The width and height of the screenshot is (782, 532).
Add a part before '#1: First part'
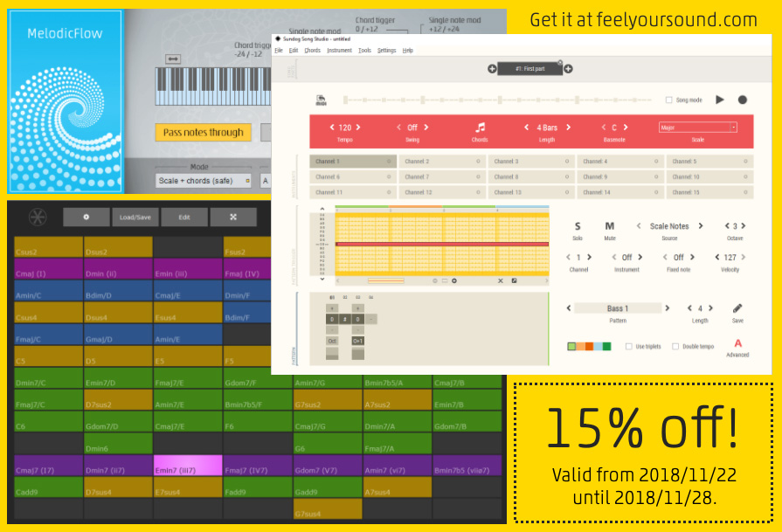click(492, 69)
